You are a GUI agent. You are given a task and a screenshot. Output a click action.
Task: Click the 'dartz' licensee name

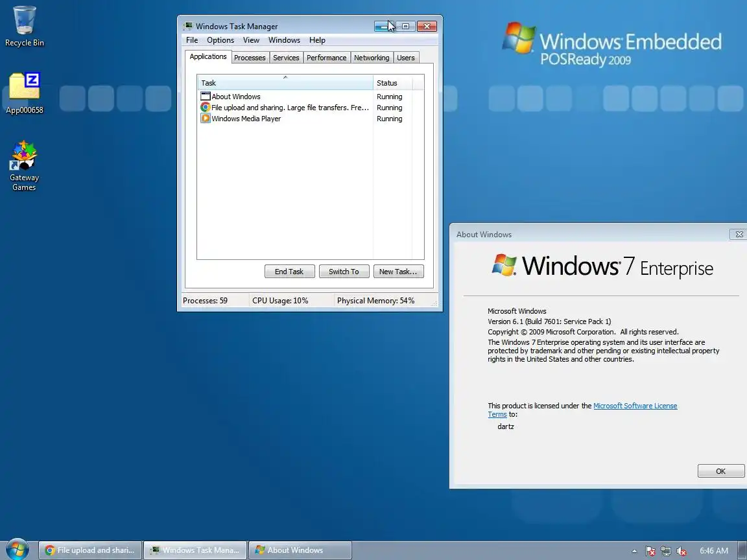tap(506, 426)
